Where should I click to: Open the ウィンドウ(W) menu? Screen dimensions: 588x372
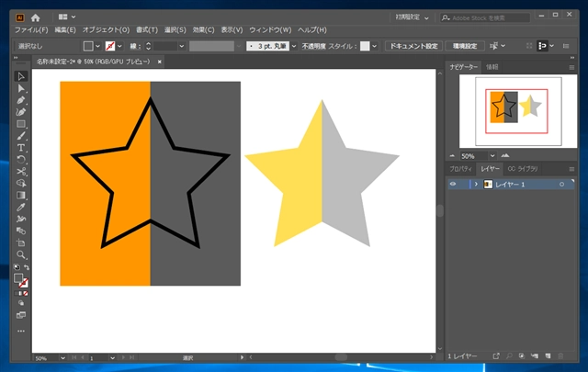270,30
